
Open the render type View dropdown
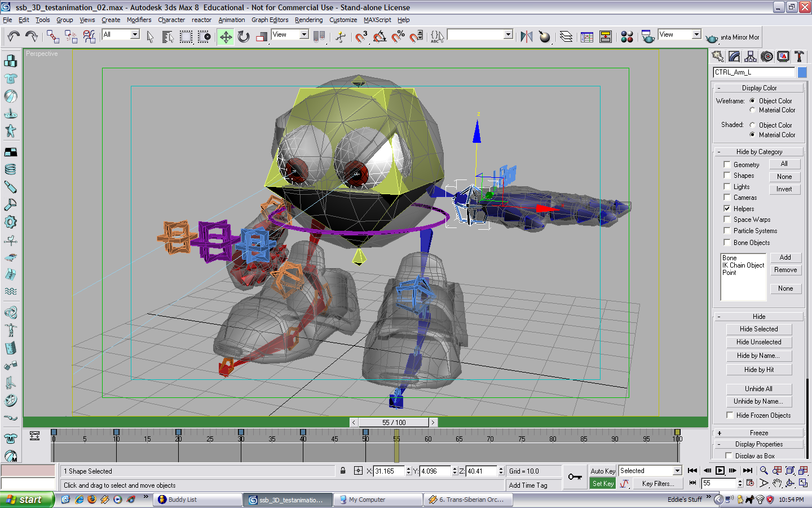[x=696, y=34]
